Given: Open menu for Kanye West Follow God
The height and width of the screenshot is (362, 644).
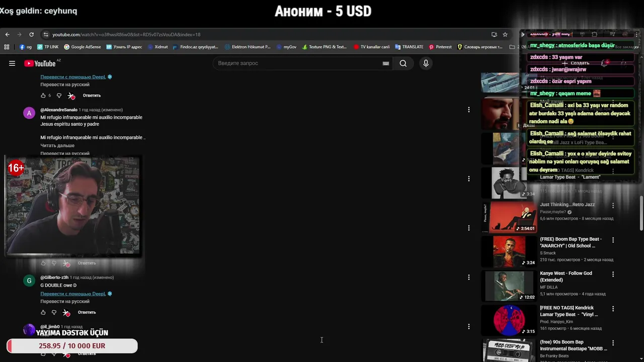Looking at the screenshot, I should [x=613, y=274].
